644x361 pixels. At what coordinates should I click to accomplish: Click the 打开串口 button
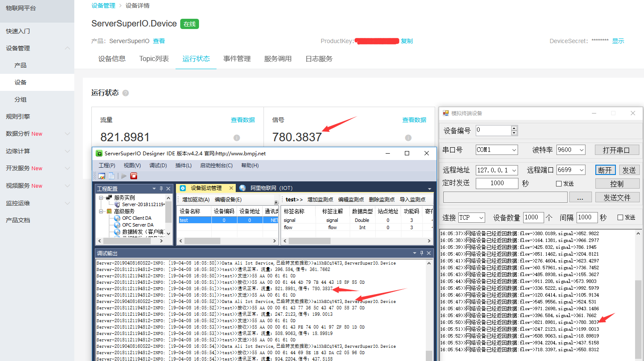[617, 150]
